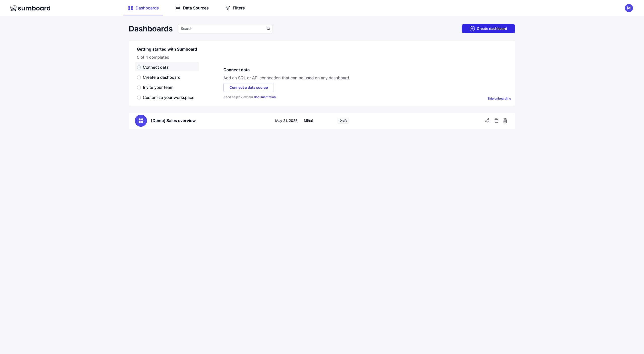644x354 pixels.
Task: Delete Demo Sales overview with trash icon
Action: (505, 121)
